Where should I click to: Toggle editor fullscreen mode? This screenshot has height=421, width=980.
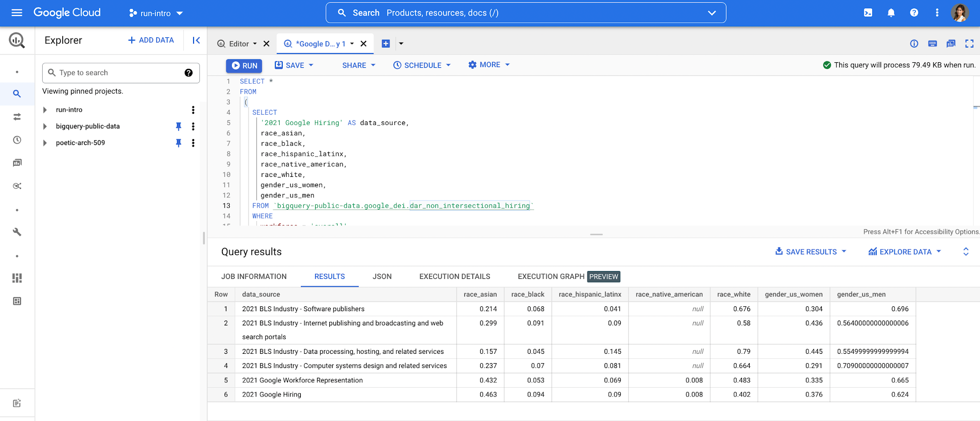969,44
